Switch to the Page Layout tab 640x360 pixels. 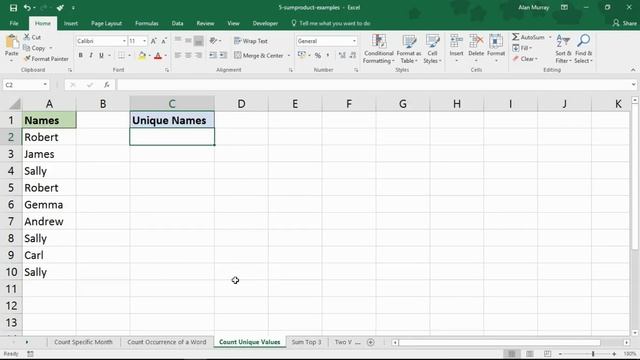pyautogui.click(x=106, y=23)
